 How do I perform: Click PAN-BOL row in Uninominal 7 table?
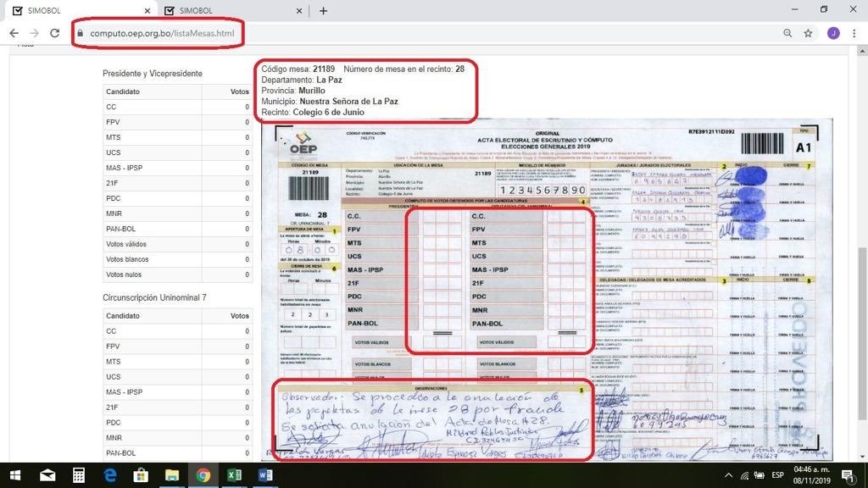click(x=178, y=453)
